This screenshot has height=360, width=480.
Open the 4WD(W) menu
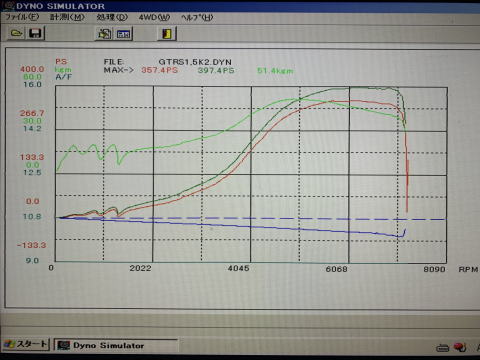click(155, 17)
